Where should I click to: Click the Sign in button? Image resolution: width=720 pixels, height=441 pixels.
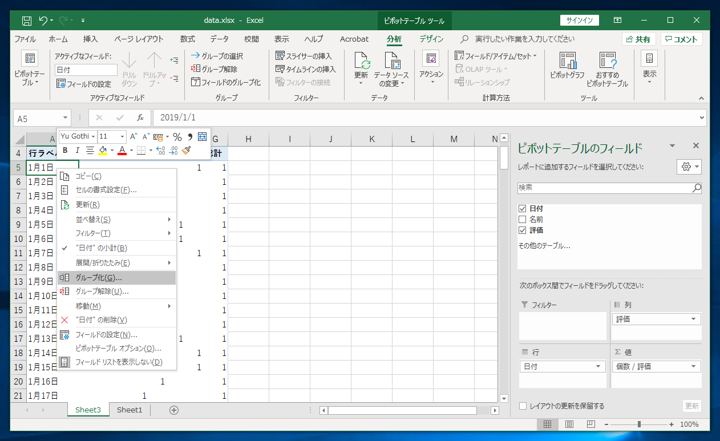point(579,20)
